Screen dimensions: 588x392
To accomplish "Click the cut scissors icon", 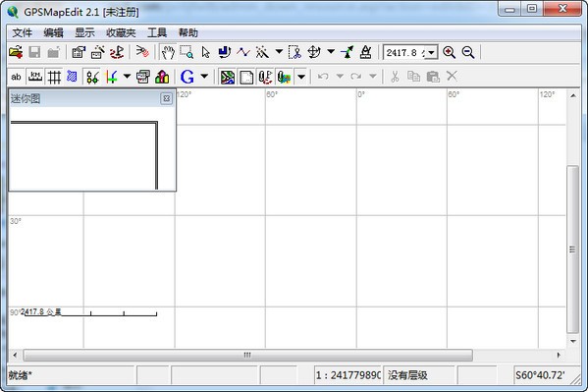I will (395, 77).
